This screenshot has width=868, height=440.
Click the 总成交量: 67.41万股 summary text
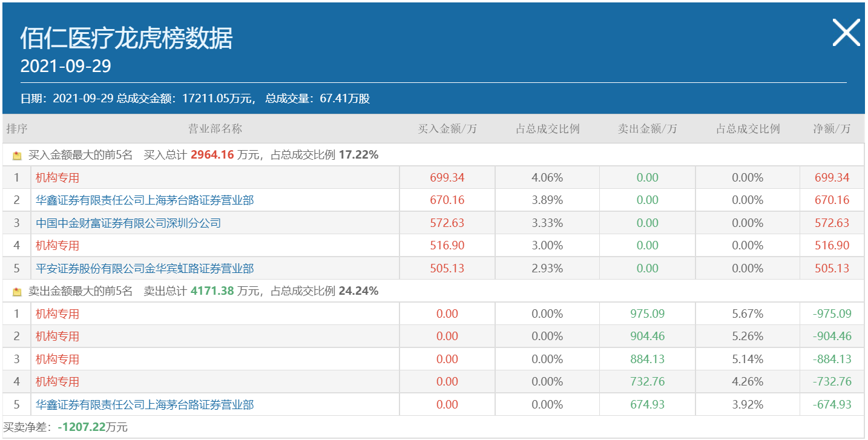click(x=318, y=99)
